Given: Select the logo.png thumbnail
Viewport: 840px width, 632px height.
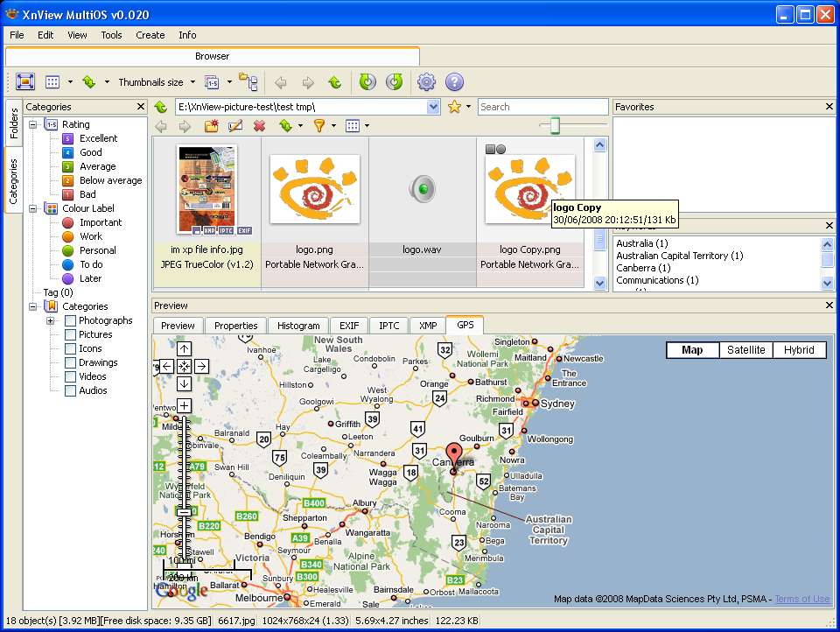Looking at the screenshot, I should [315, 189].
